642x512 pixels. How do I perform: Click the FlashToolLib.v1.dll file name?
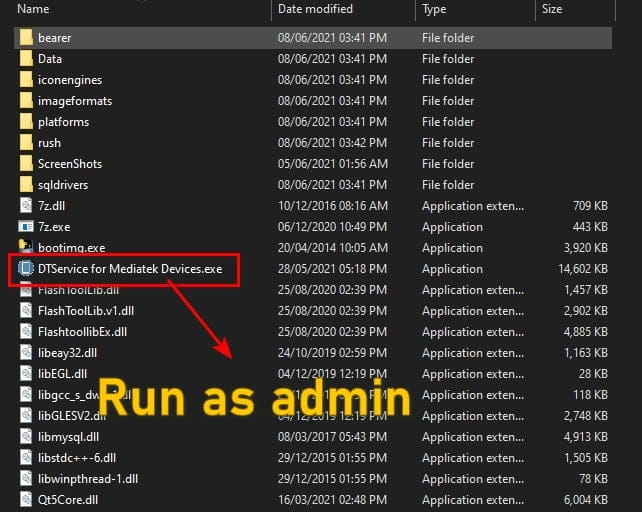(x=85, y=311)
